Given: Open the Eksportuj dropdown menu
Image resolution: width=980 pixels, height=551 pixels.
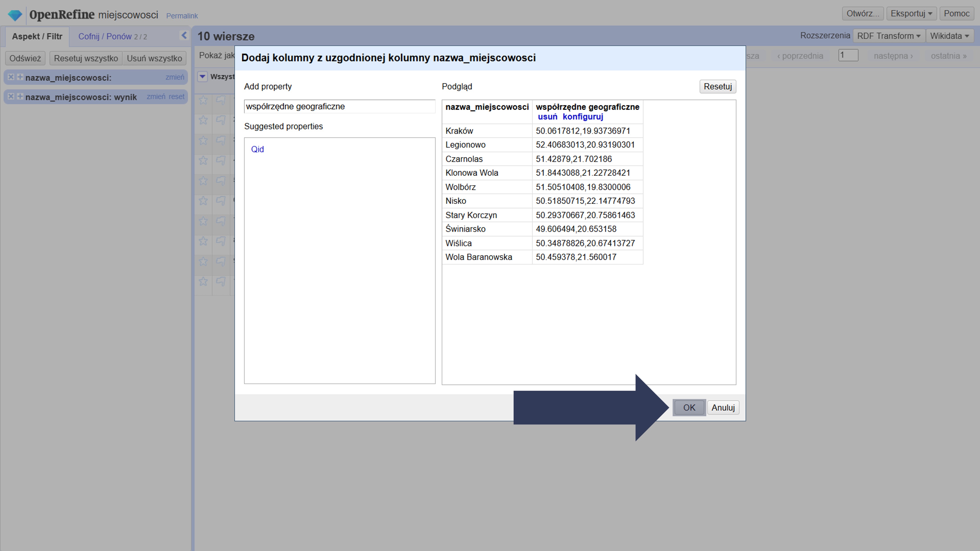Looking at the screenshot, I should 911,14.
